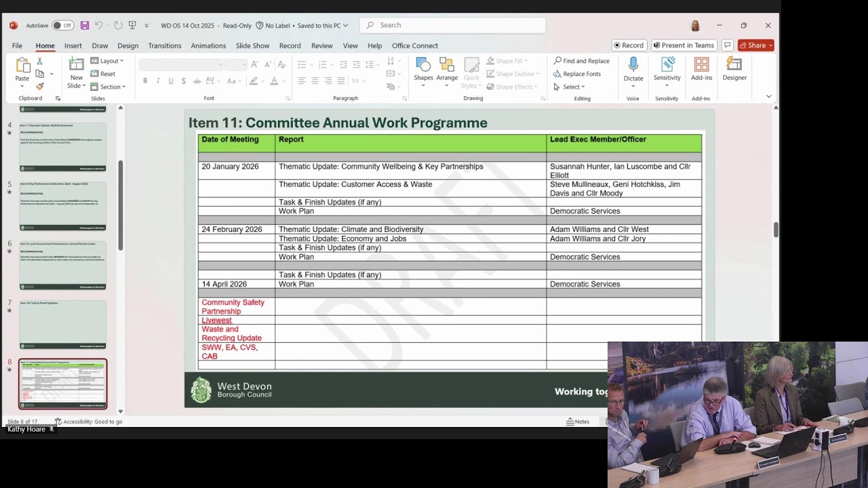Select the Format Painter brush icon
868x488 pixels.
tap(40, 86)
